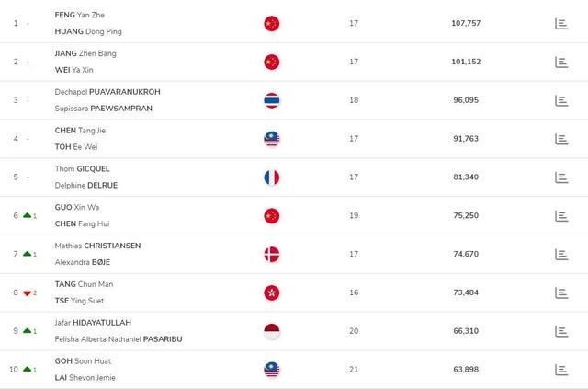588x389 pixels.
Task: Click the China flag beside Feng Yan Zhe
Action: pyautogui.click(x=271, y=23)
